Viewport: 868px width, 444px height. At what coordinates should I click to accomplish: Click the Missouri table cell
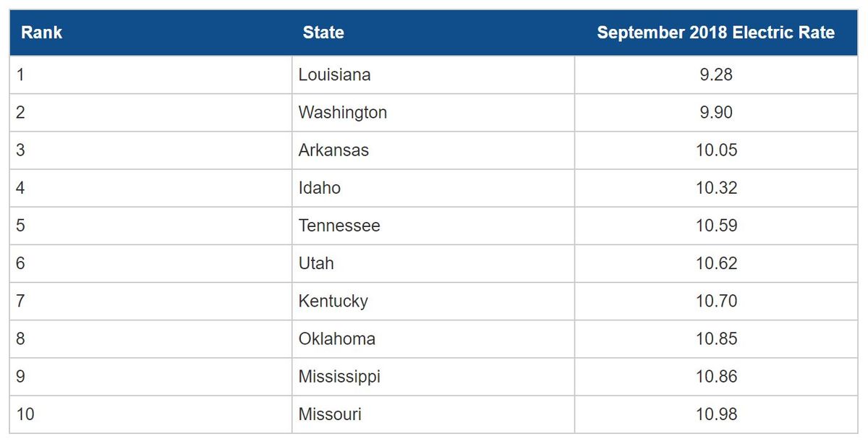pyautogui.click(x=330, y=414)
